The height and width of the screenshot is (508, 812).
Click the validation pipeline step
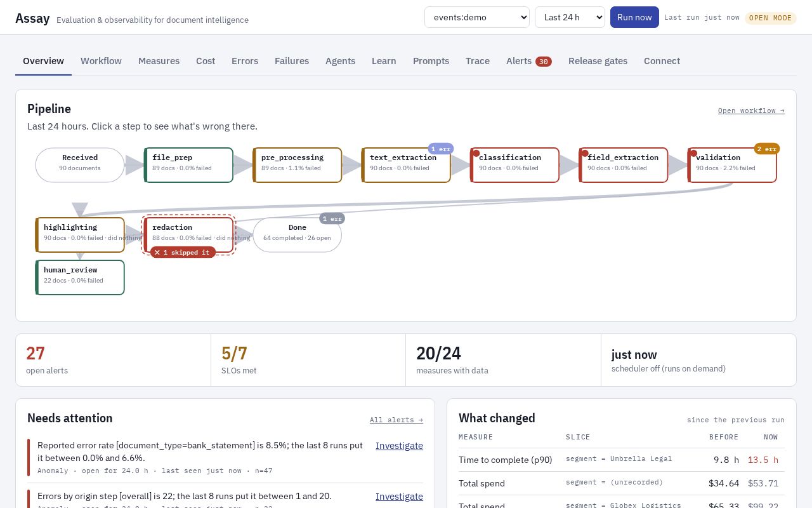(x=732, y=165)
